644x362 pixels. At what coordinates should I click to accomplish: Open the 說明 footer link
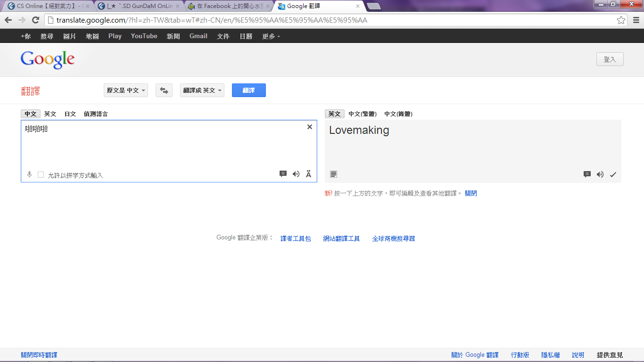point(578,355)
